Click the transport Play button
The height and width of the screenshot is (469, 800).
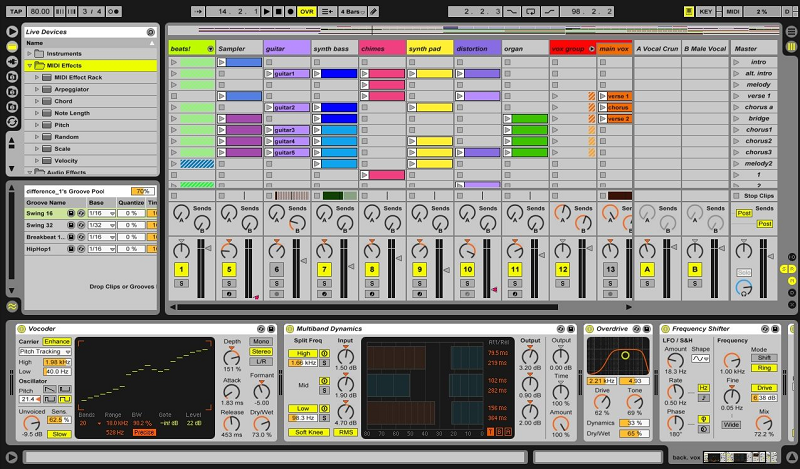coord(265,10)
